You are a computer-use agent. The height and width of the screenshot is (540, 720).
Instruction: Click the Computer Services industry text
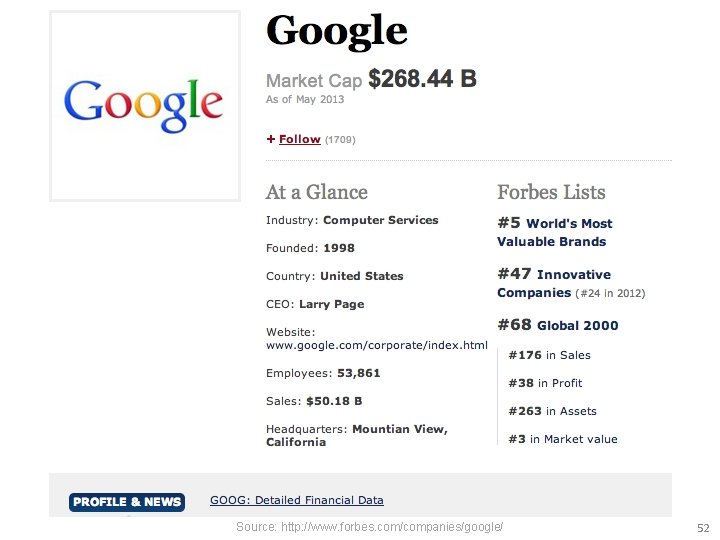click(380, 220)
